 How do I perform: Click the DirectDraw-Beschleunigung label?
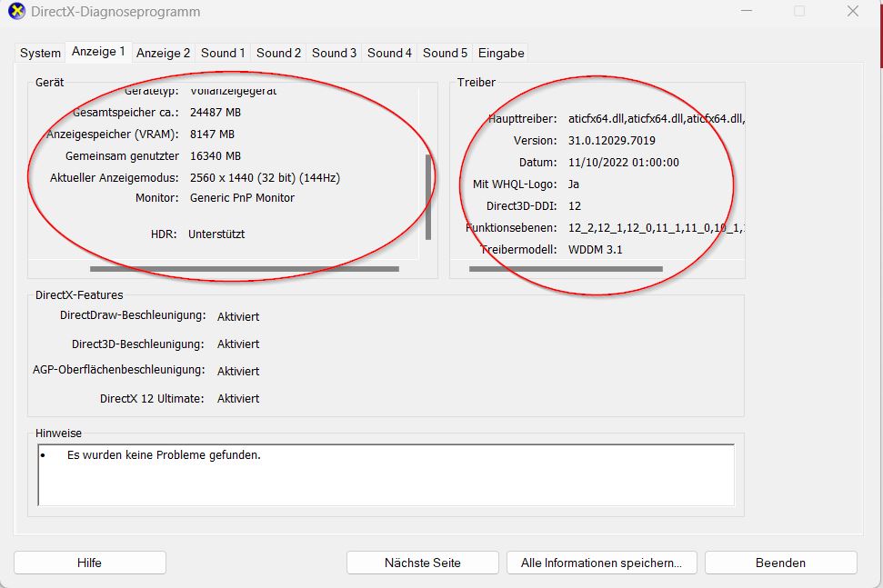click(133, 315)
